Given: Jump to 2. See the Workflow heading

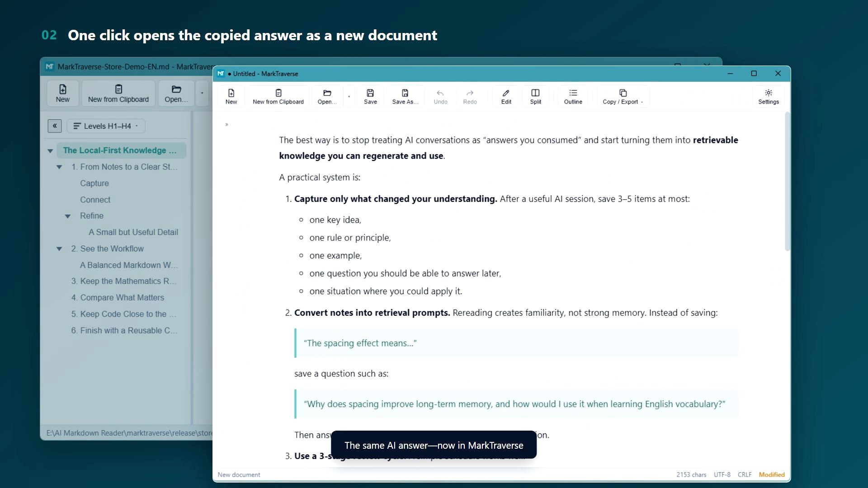Looking at the screenshot, I should (108, 249).
